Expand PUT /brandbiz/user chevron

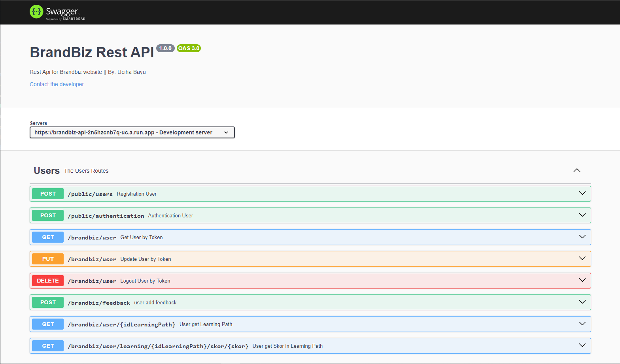tap(582, 258)
